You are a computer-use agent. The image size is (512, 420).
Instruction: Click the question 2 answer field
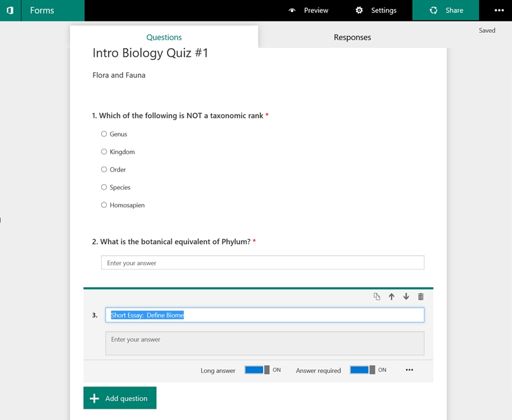coord(262,262)
